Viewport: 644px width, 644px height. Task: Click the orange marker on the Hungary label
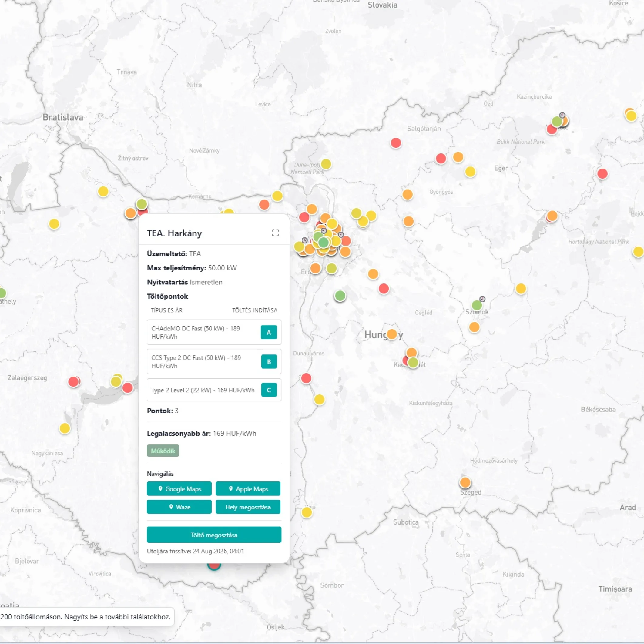(x=392, y=334)
